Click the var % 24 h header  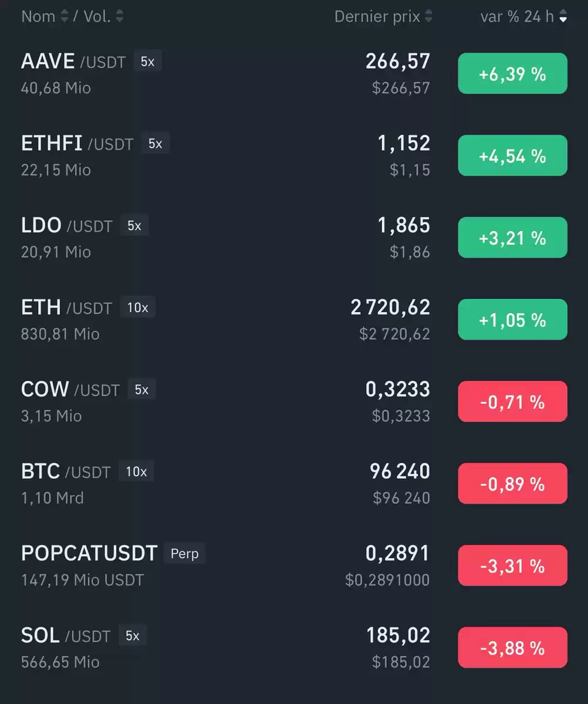pos(517,16)
